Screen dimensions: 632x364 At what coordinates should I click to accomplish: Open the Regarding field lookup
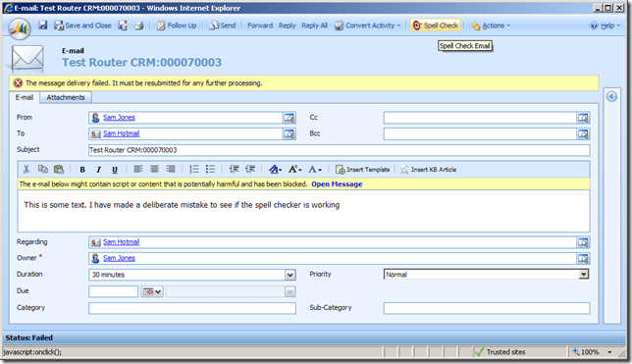tap(583, 242)
